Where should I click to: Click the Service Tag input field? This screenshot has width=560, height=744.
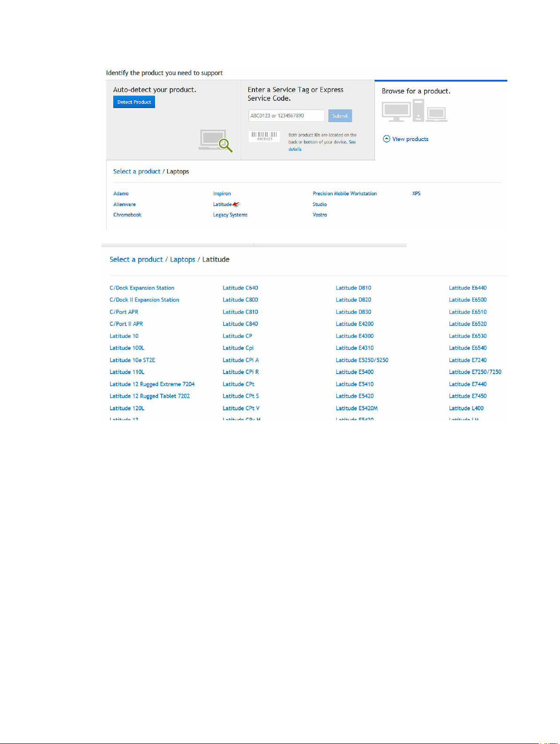coord(286,116)
